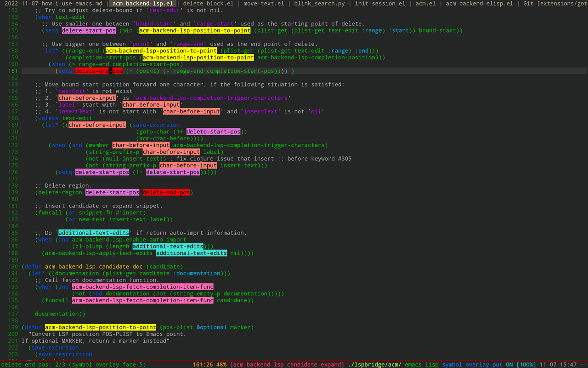This screenshot has height=368, width=588.
Task: Click acm-backend-lsp-position-to-point on line 158
Action: pos(161,51)
